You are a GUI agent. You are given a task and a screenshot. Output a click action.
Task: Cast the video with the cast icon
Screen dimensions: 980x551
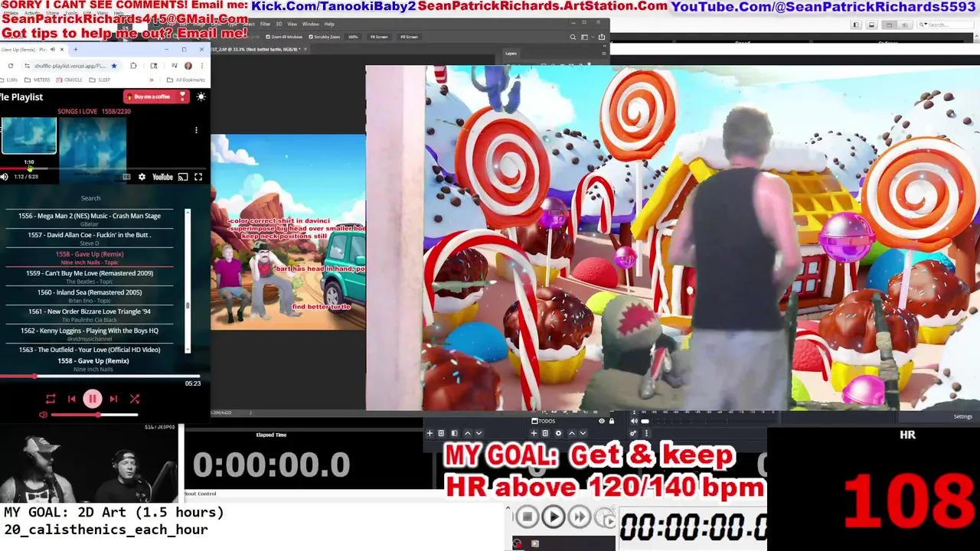[183, 177]
